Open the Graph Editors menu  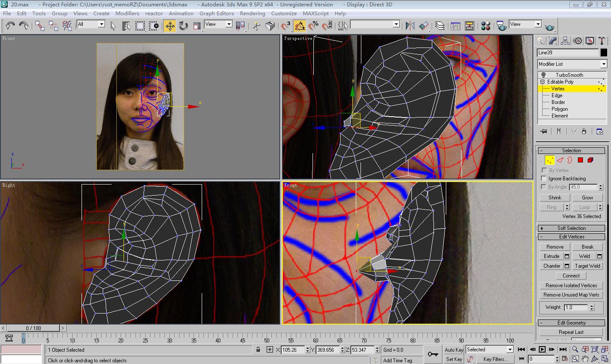[x=217, y=13]
